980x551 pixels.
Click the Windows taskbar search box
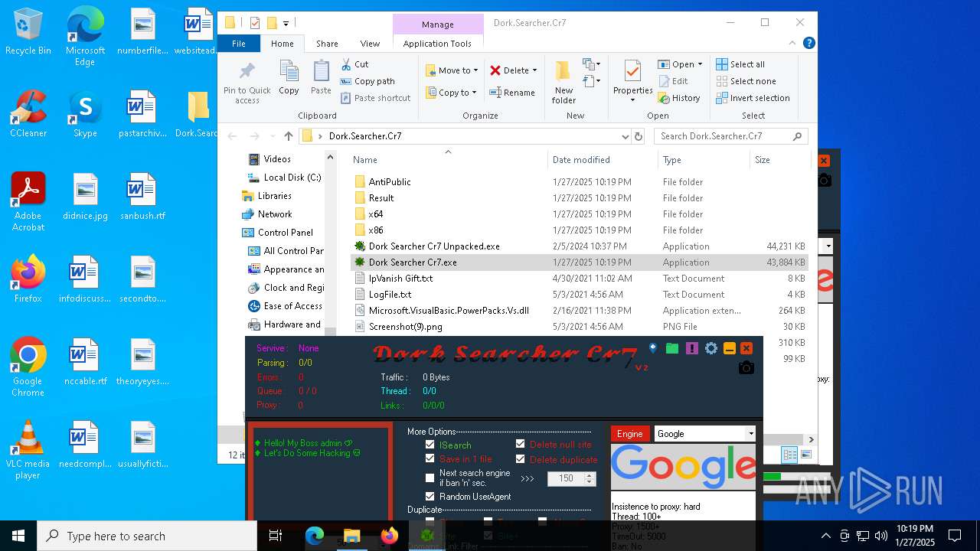pyautogui.click(x=147, y=536)
